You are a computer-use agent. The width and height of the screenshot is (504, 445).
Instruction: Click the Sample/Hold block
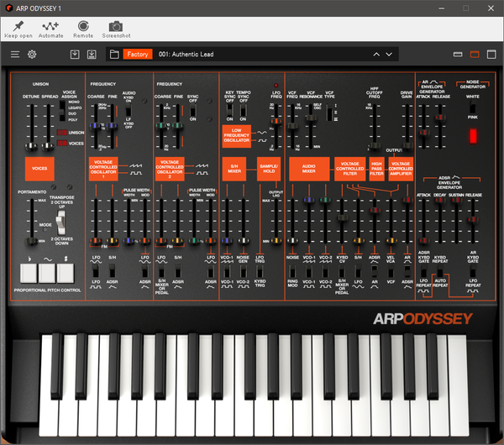coord(269,169)
